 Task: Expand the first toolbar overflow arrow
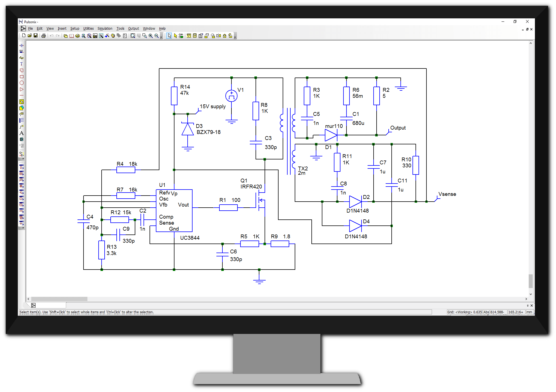click(x=161, y=36)
